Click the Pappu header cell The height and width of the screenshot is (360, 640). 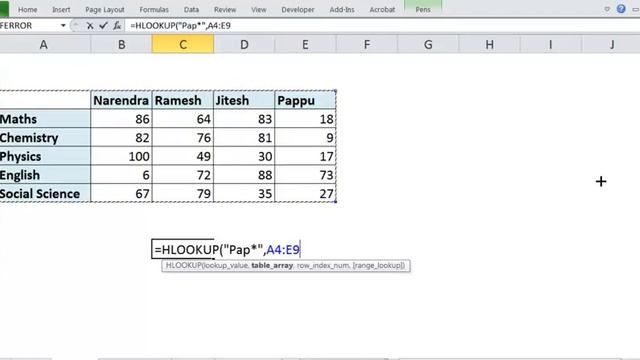305,100
